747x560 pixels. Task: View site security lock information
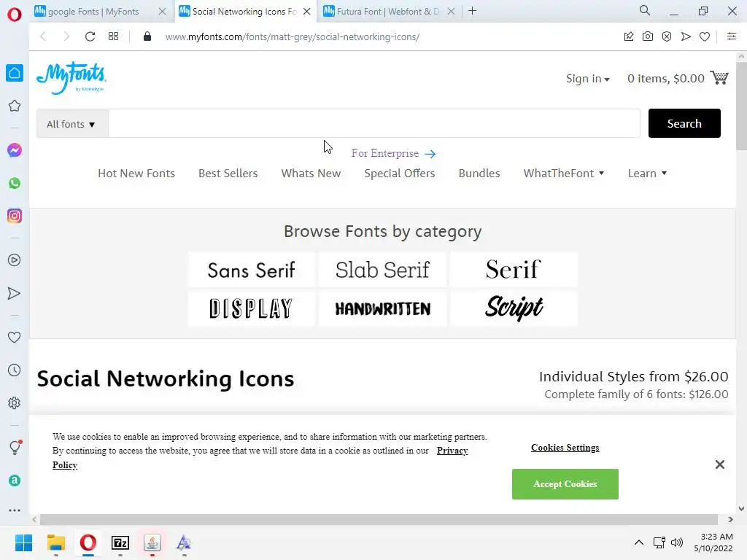pyautogui.click(x=147, y=36)
